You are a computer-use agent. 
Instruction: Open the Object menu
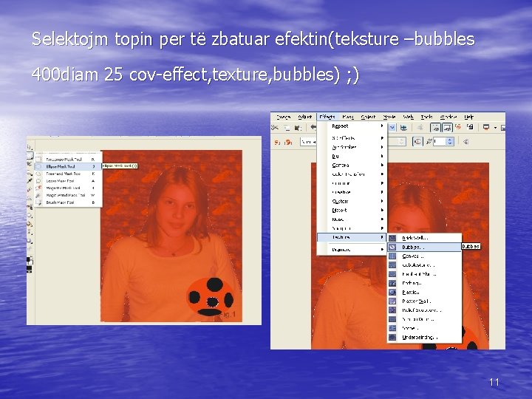click(368, 117)
